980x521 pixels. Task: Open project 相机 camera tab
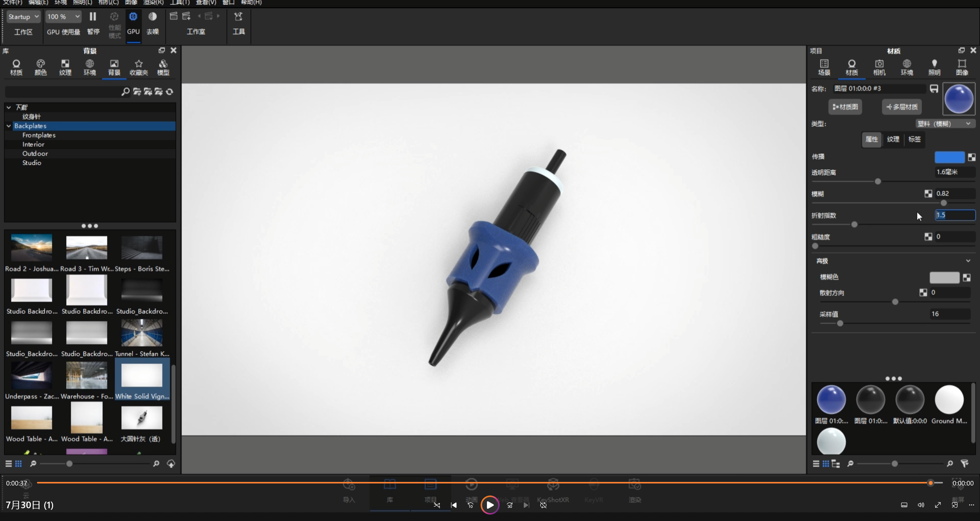tap(879, 67)
